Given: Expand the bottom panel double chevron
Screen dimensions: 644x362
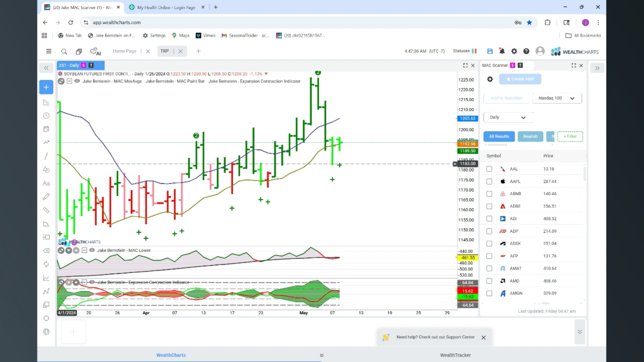Looking at the screenshot, I should [x=580, y=332].
